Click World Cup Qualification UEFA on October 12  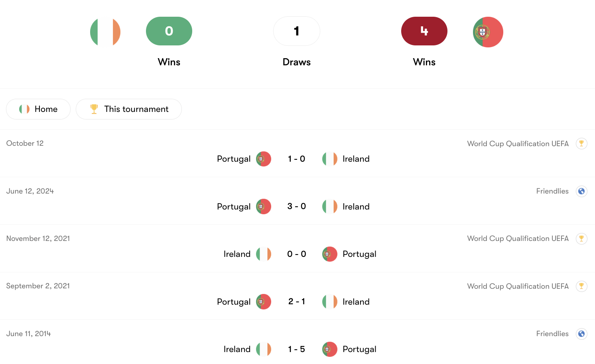[x=518, y=143]
